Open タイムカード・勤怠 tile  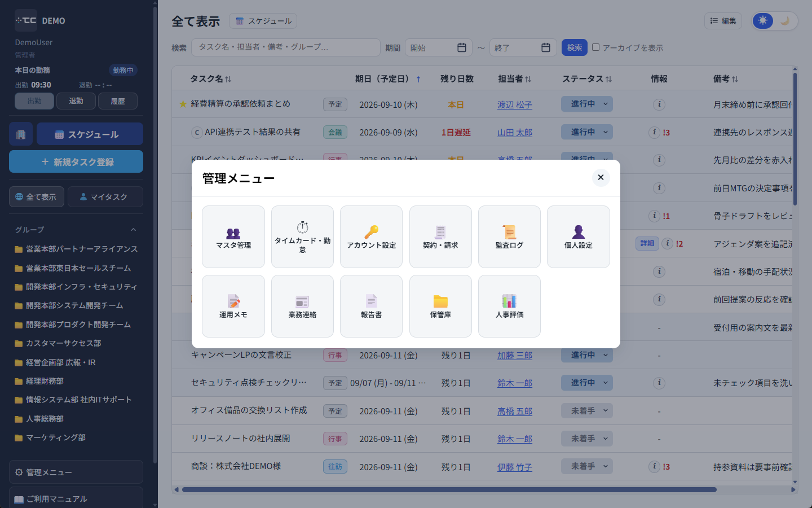[x=302, y=237]
